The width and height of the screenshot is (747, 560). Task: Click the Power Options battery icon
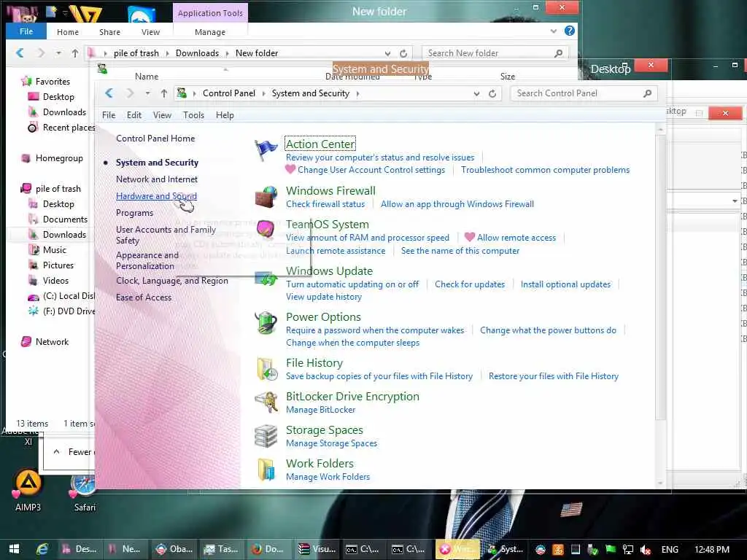coord(266,323)
